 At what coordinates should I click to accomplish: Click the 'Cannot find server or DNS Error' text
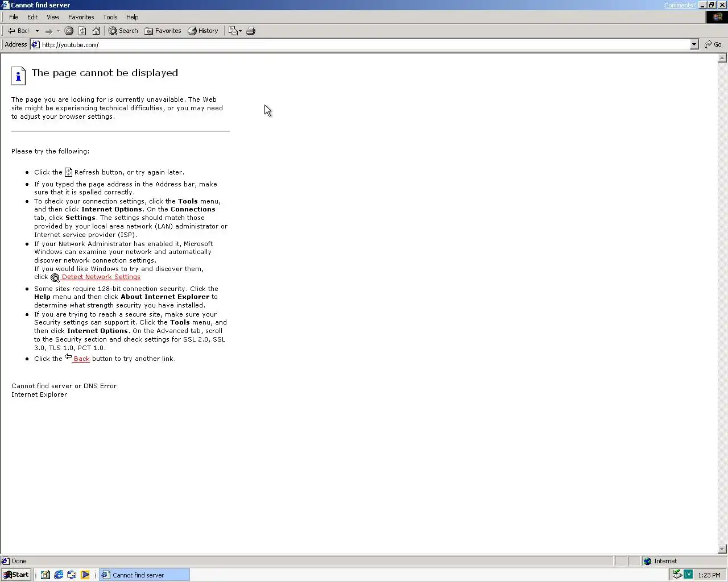click(x=64, y=386)
